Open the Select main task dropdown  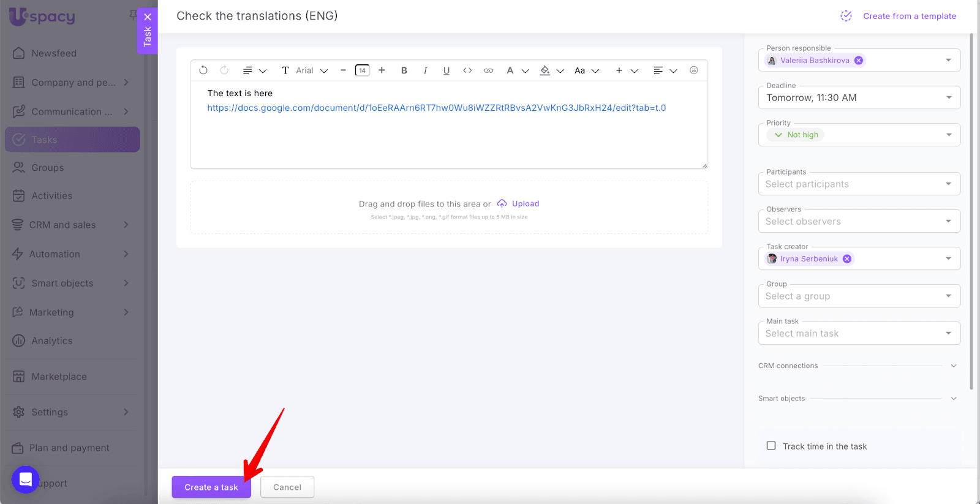coord(859,333)
